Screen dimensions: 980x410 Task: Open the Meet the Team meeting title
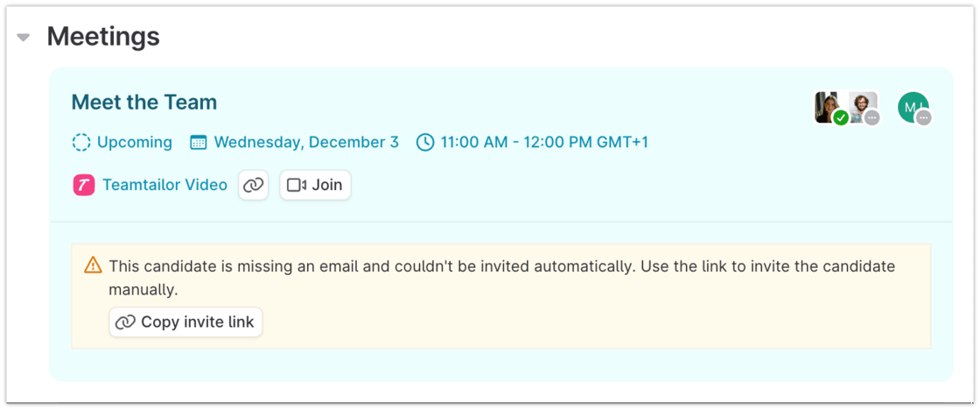tap(144, 102)
